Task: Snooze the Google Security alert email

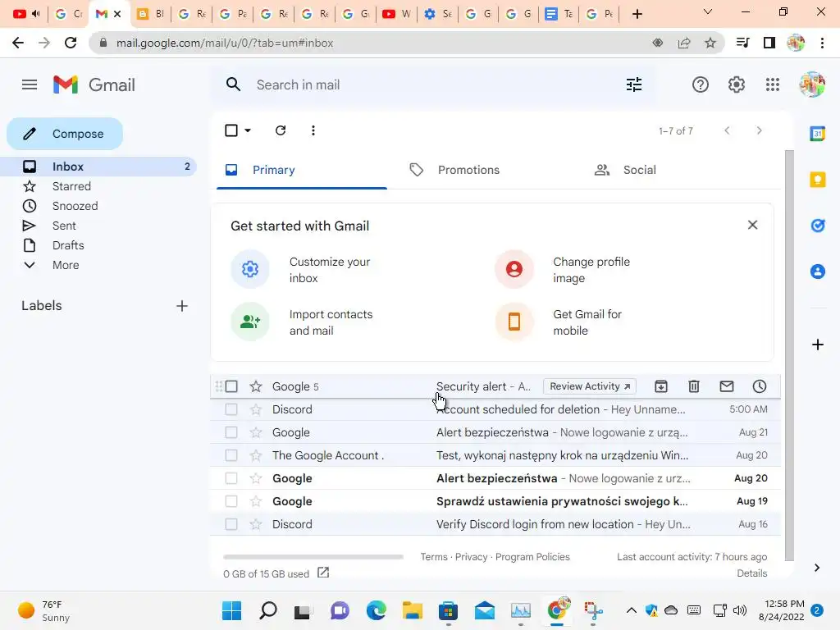Action: click(x=759, y=386)
